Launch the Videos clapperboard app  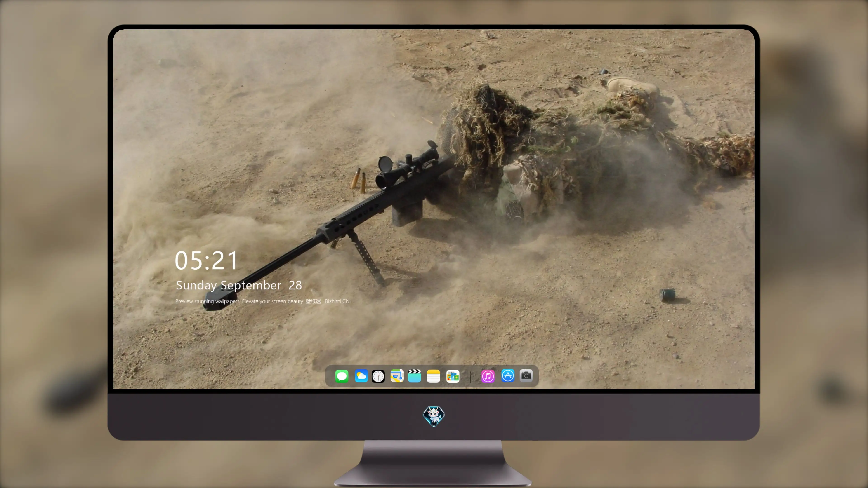(415, 376)
